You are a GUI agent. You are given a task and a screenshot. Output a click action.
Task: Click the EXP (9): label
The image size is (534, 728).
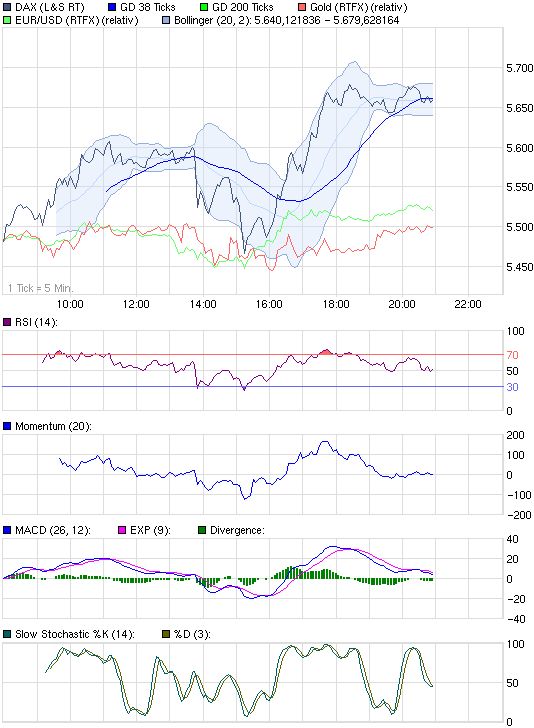tap(150, 530)
